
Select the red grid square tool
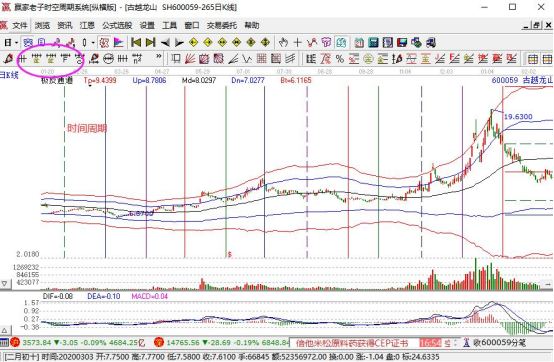tap(261, 59)
